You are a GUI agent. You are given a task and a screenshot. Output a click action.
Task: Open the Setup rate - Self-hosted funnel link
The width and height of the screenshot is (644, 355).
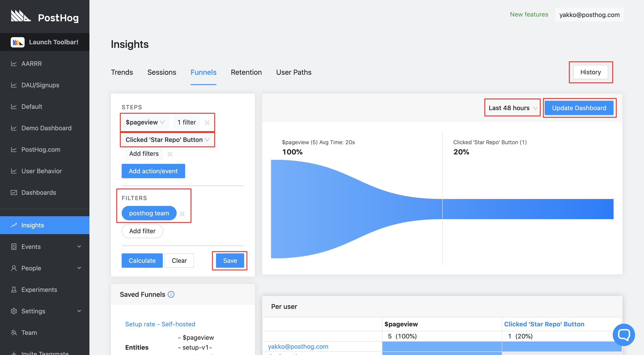[160, 324]
